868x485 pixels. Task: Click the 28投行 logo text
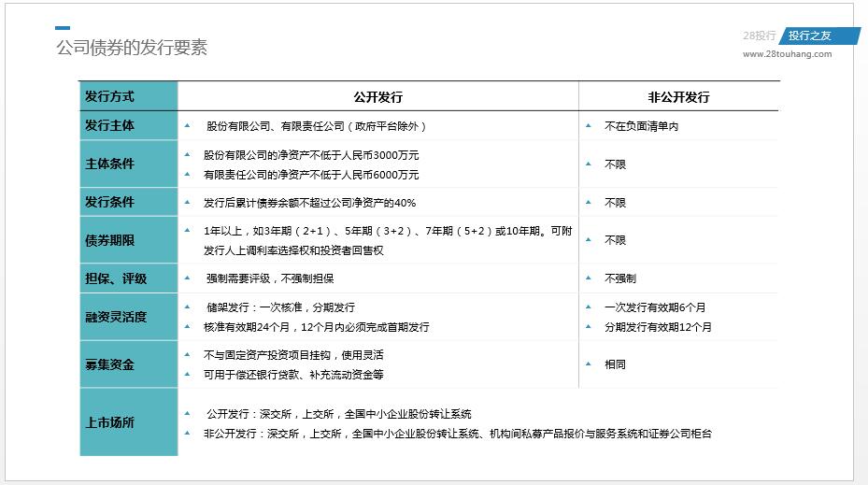(759, 36)
